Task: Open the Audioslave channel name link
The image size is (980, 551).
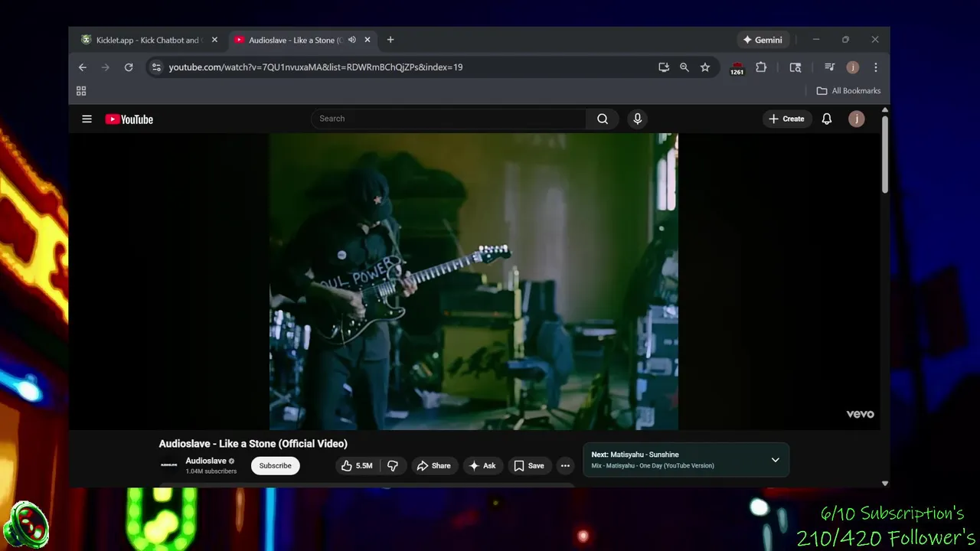Action: coord(206,461)
